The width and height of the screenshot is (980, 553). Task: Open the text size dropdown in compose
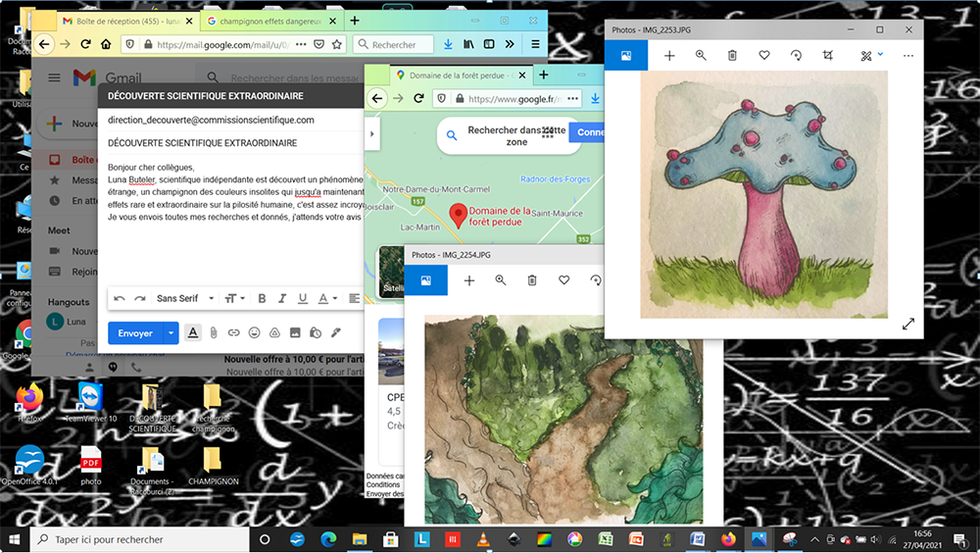coord(235,298)
